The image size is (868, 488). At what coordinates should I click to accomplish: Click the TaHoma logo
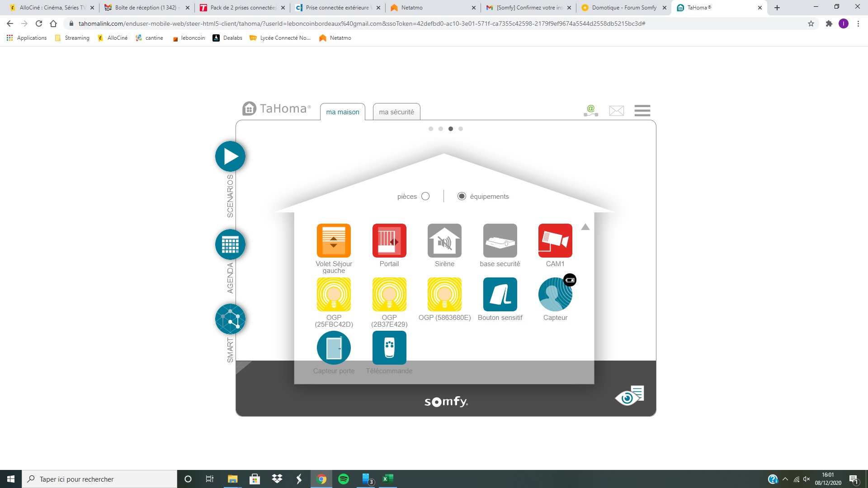click(277, 109)
